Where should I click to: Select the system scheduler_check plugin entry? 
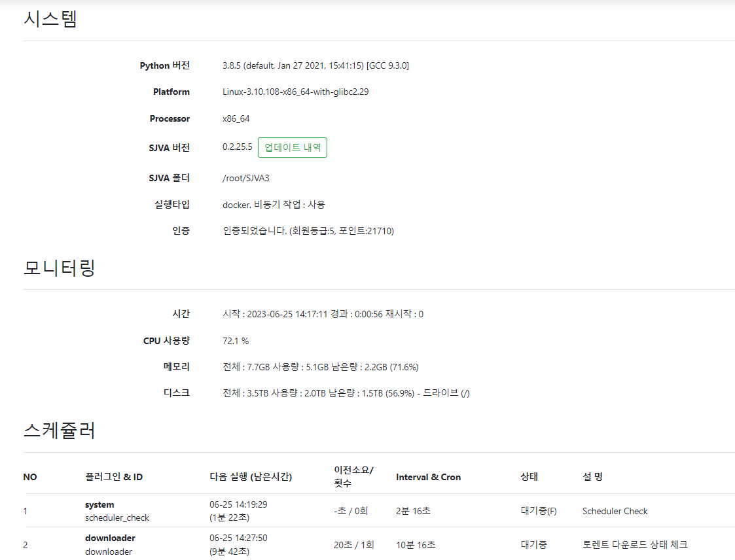point(117,511)
